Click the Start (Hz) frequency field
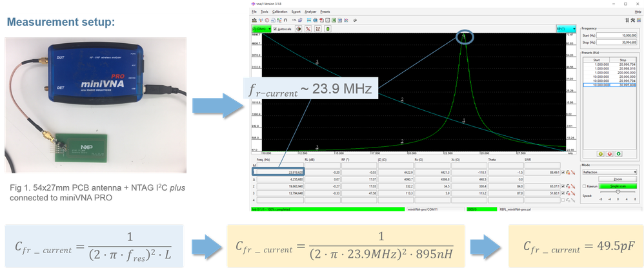This screenshot has height=268, width=644. [617, 35]
